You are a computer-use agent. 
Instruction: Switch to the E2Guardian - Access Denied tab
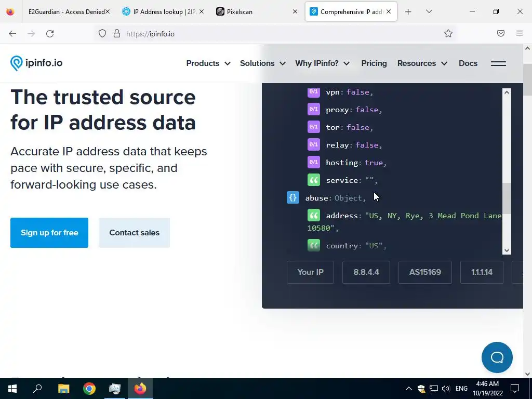click(66, 12)
